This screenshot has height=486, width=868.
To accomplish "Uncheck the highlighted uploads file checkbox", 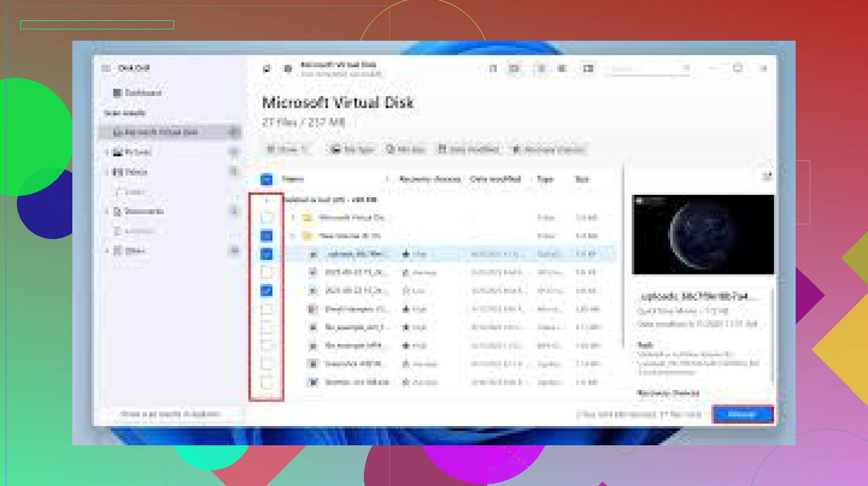I will (x=267, y=254).
